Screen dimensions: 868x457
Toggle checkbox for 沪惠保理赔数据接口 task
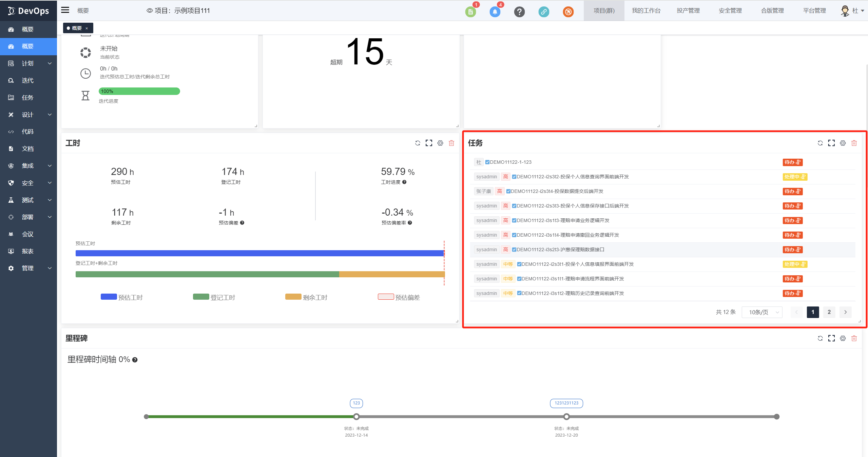tap(514, 250)
